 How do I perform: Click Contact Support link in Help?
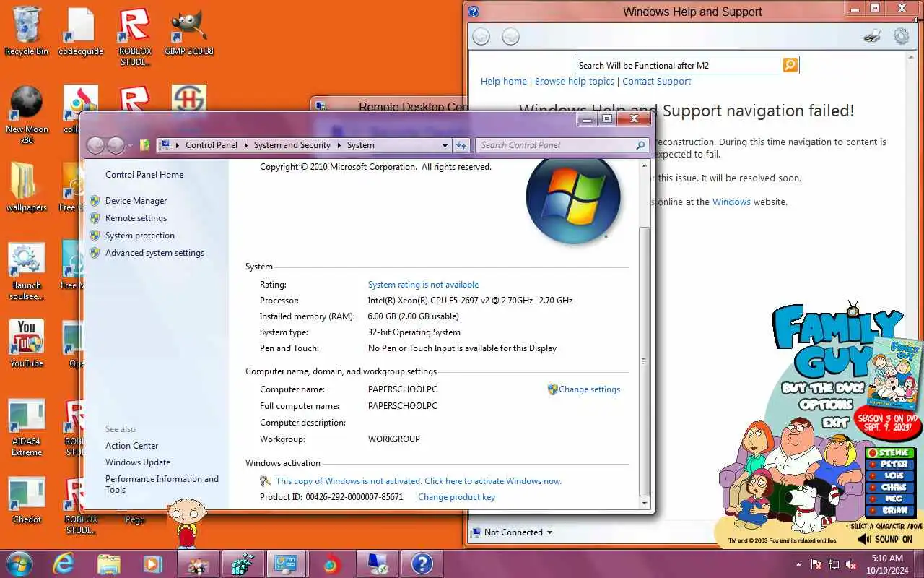657,82
